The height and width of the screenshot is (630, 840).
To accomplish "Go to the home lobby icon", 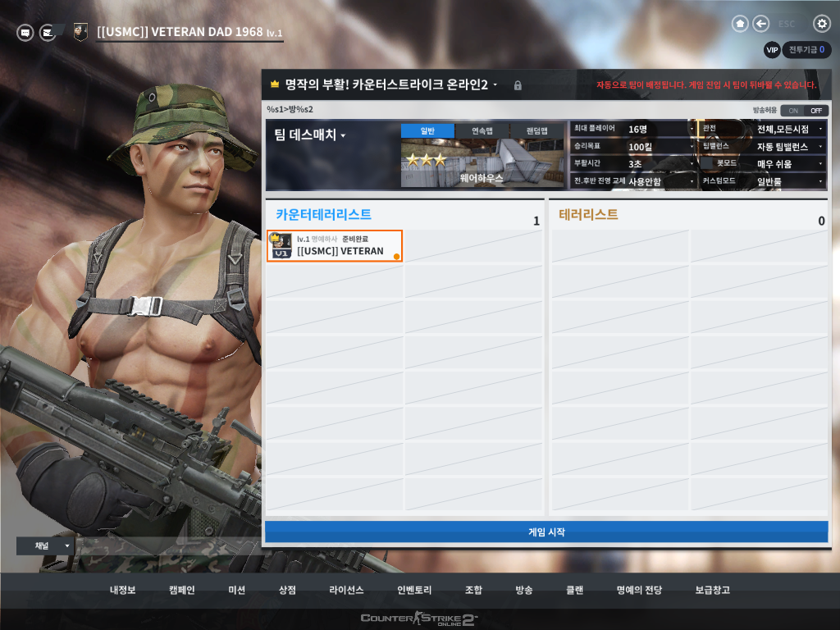I will [740, 24].
